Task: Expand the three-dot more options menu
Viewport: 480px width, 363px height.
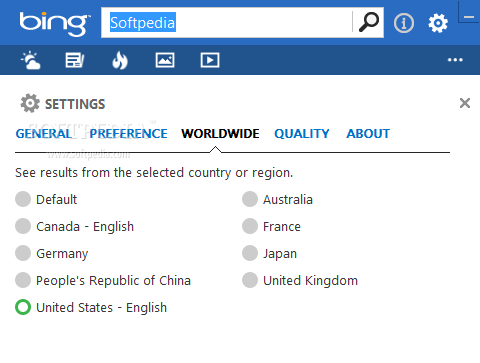Action: click(455, 60)
